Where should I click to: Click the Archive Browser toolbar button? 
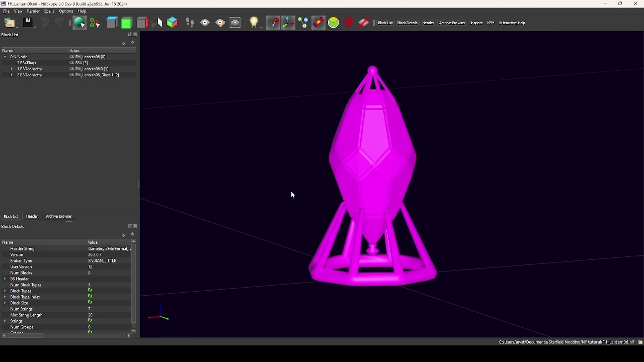pyautogui.click(x=452, y=23)
